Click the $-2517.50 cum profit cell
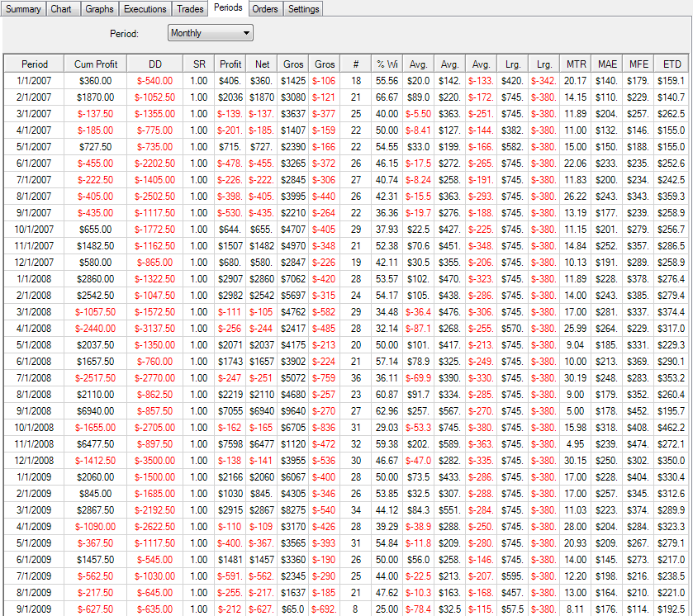 tap(96, 378)
